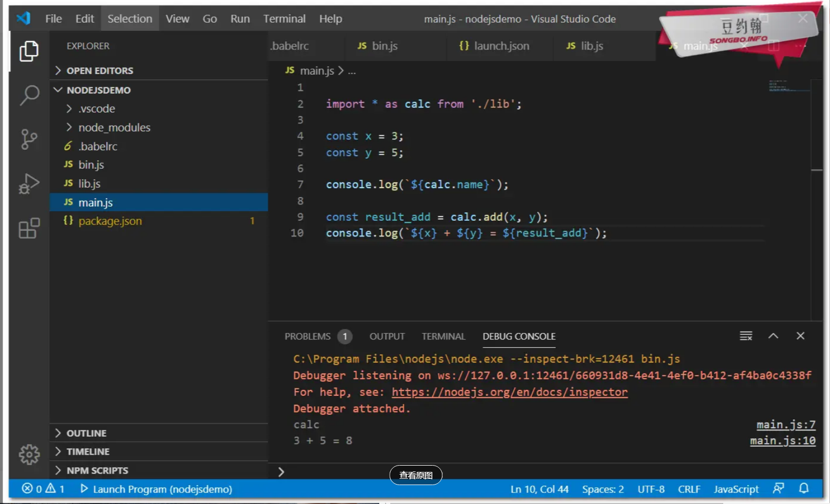Open notifications bell in status bar
Image resolution: width=830 pixels, height=504 pixels.
[804, 489]
